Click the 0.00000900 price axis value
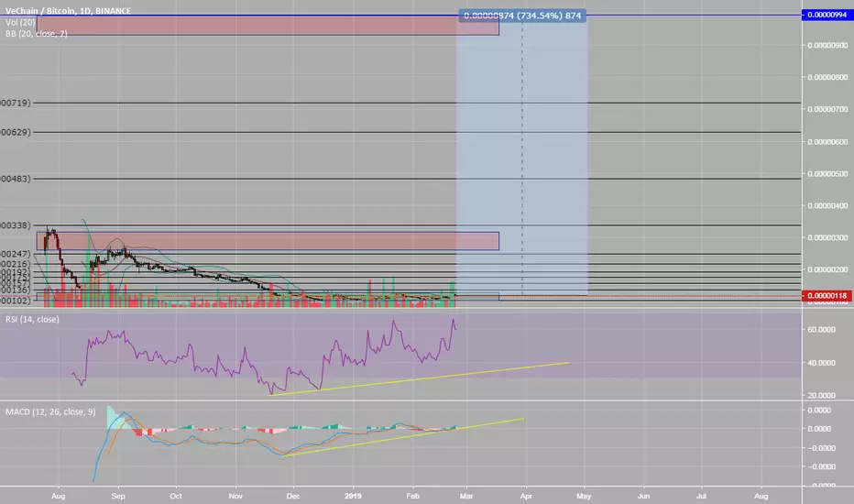854x504 pixels. coord(827,45)
